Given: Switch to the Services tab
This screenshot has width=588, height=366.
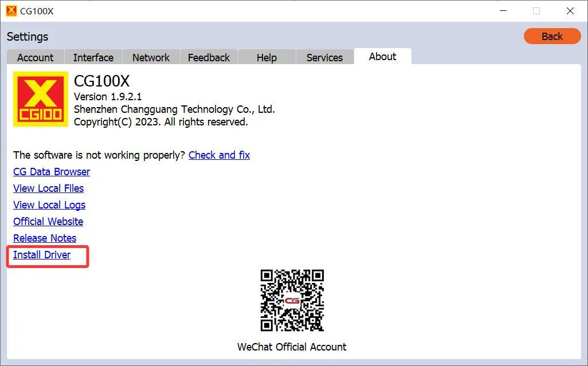Looking at the screenshot, I should (x=324, y=57).
